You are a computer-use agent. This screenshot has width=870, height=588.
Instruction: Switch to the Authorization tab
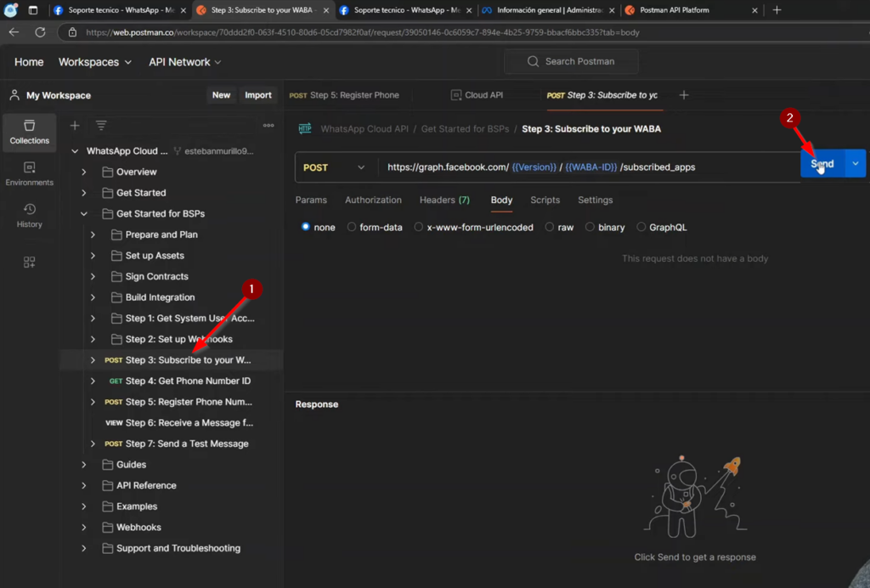(x=374, y=200)
